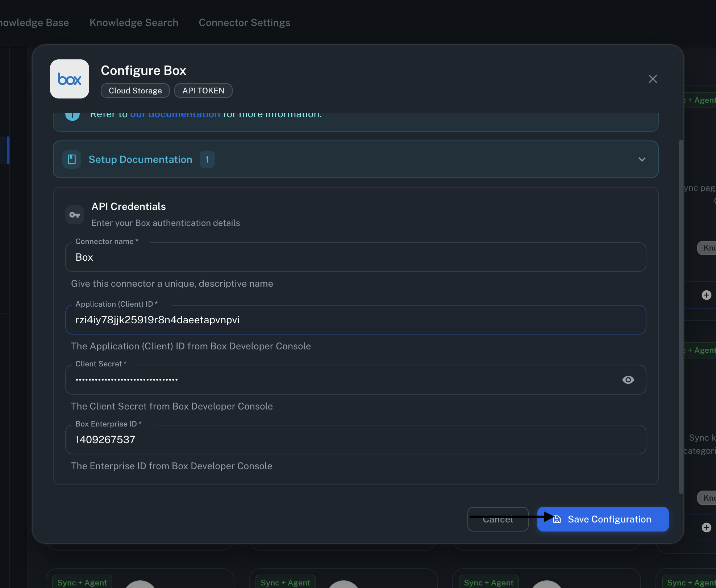Click the Box logo icon
Viewport: 716px width, 588px height.
click(69, 79)
